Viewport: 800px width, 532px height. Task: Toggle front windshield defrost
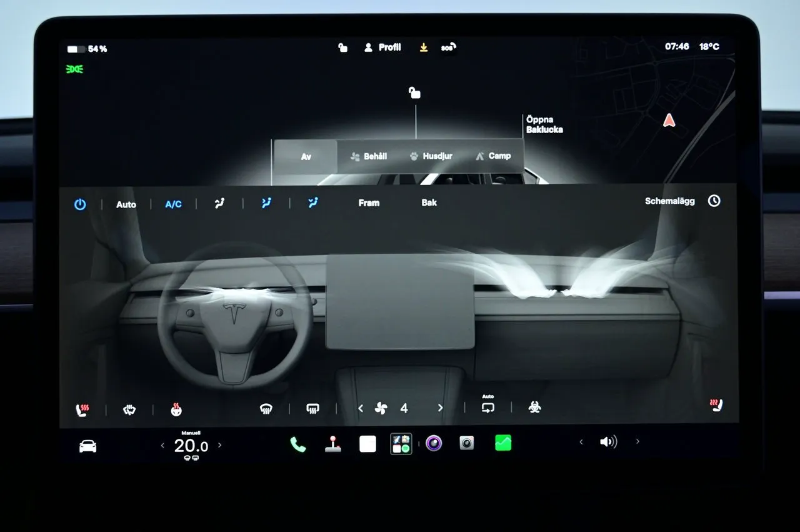click(x=266, y=409)
